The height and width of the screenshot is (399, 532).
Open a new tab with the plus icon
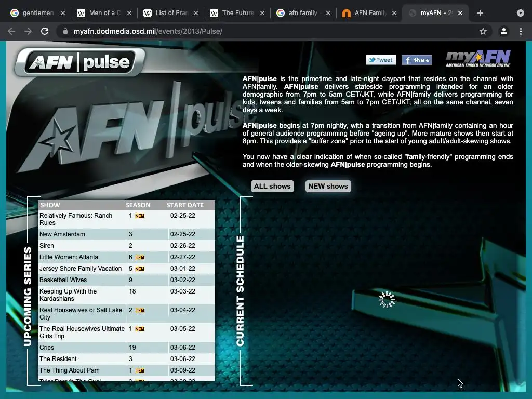480,13
